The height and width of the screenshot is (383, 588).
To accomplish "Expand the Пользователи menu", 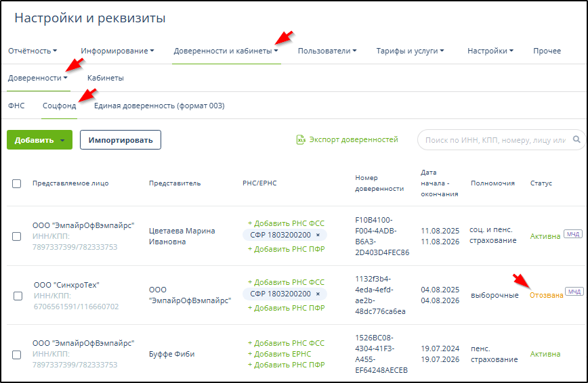I will tap(327, 51).
